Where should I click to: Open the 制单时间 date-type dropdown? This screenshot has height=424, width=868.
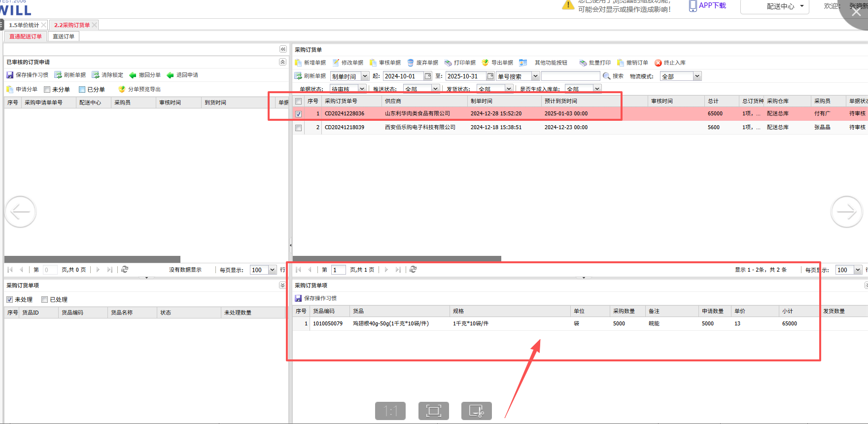[x=365, y=76]
